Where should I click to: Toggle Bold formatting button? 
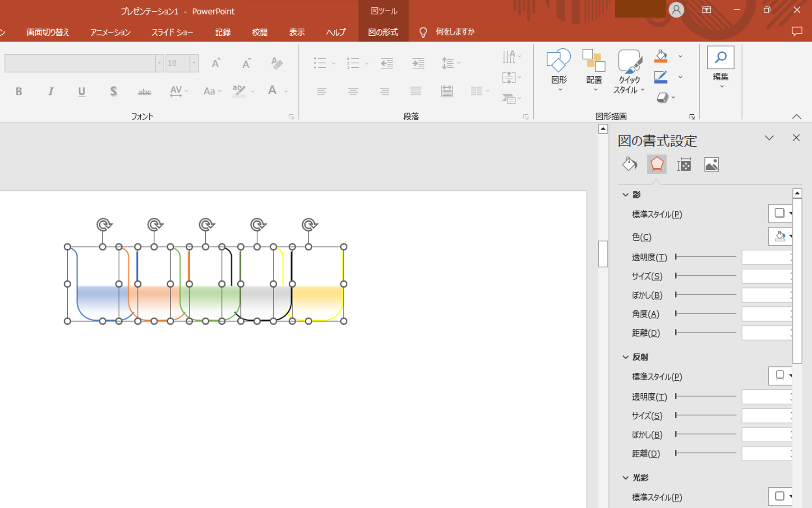tap(18, 91)
